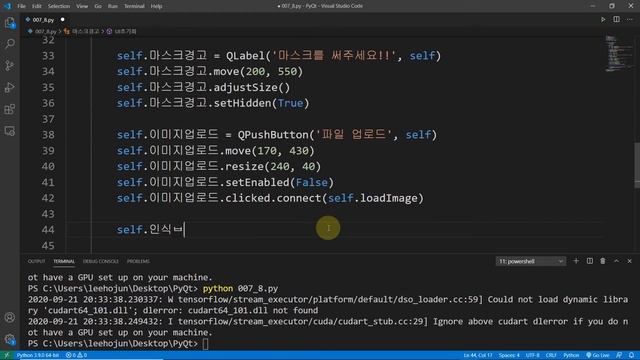The height and width of the screenshot is (360, 640).
Task: Click setHidden(True) on line 36
Action: coord(261,103)
